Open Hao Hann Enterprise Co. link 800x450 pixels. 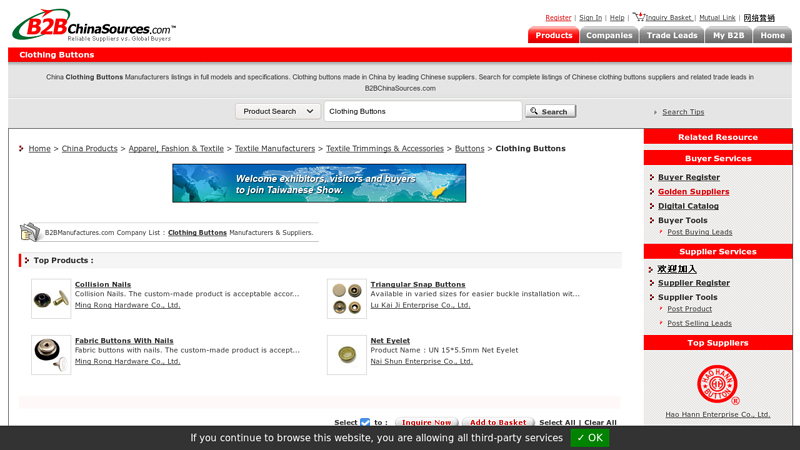717,414
